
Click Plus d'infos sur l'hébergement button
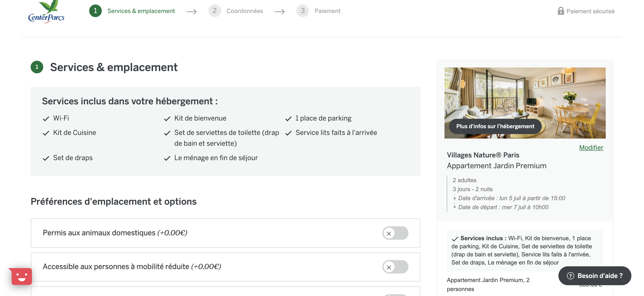click(495, 126)
